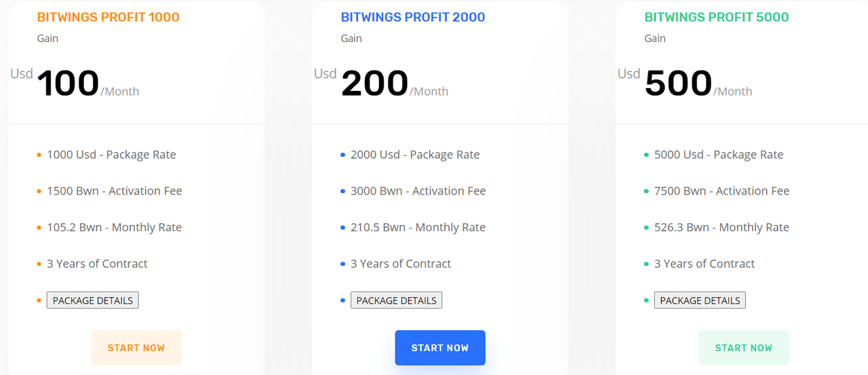The image size is (868, 375).
Task: Start the Bitwings Profit 5000 plan
Action: point(744,348)
